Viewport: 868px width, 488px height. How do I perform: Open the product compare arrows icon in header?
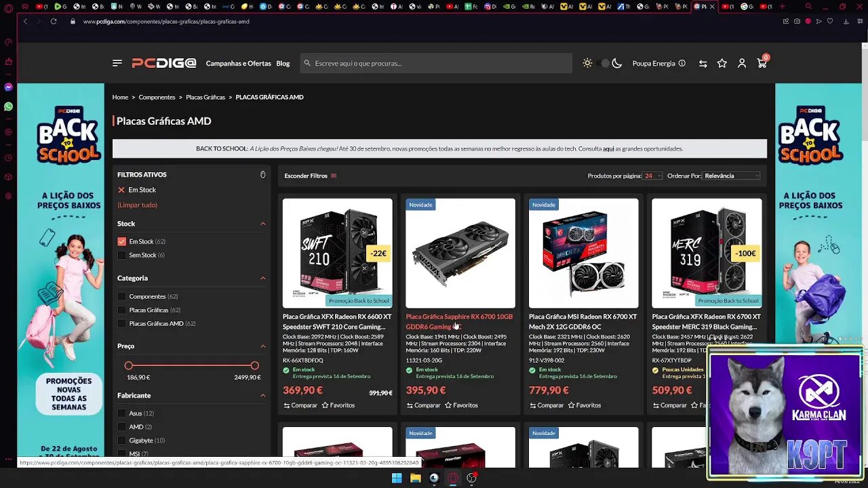coord(703,63)
